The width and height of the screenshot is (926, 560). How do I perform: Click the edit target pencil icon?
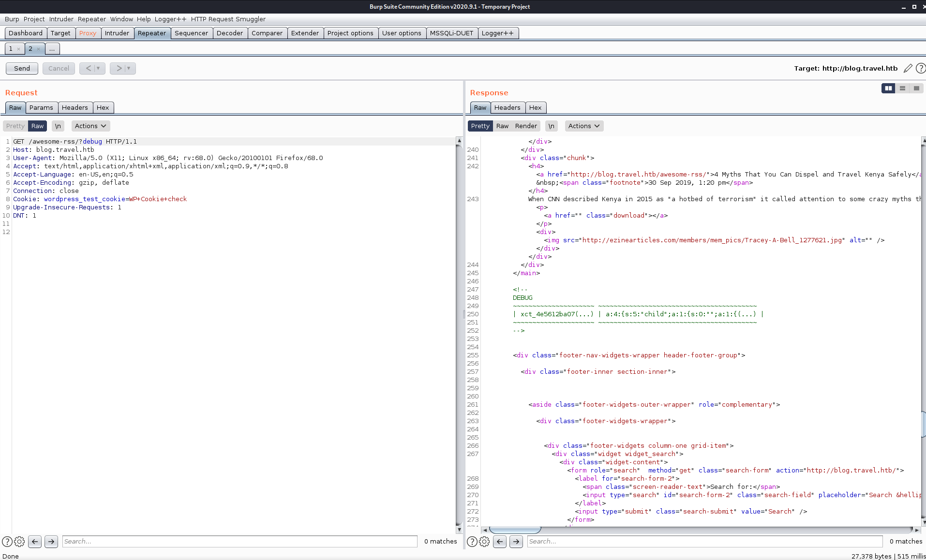point(908,68)
